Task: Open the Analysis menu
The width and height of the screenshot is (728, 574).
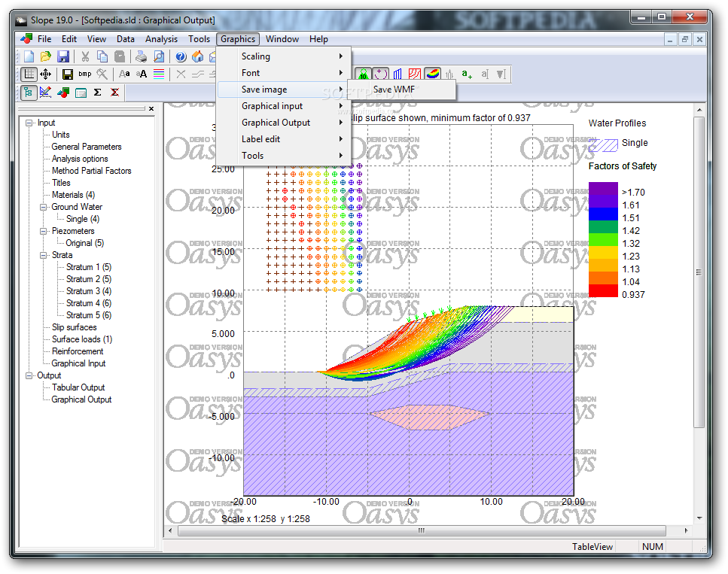Action: (x=161, y=39)
